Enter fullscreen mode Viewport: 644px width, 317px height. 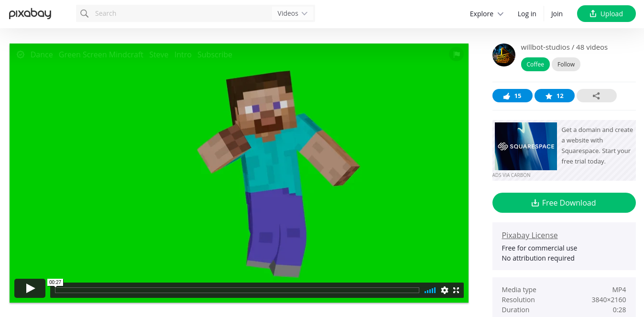456,290
